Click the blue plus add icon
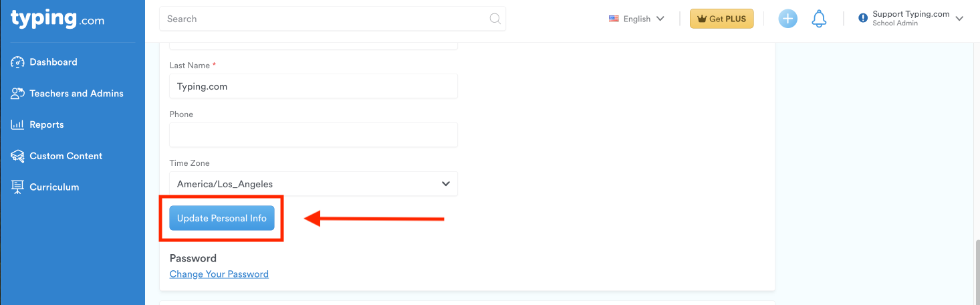The image size is (980, 305). coord(788,19)
